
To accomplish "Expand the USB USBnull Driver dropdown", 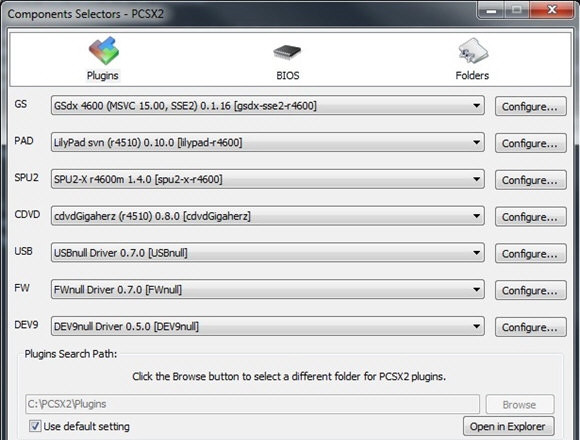I will coord(267,253).
